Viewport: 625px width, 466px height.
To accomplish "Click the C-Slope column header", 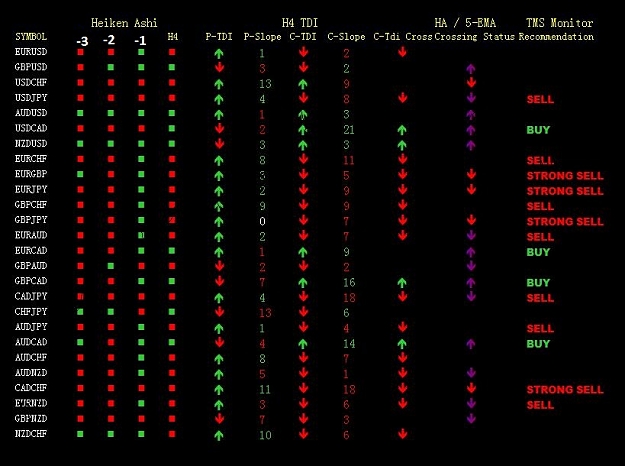I will pyautogui.click(x=346, y=37).
